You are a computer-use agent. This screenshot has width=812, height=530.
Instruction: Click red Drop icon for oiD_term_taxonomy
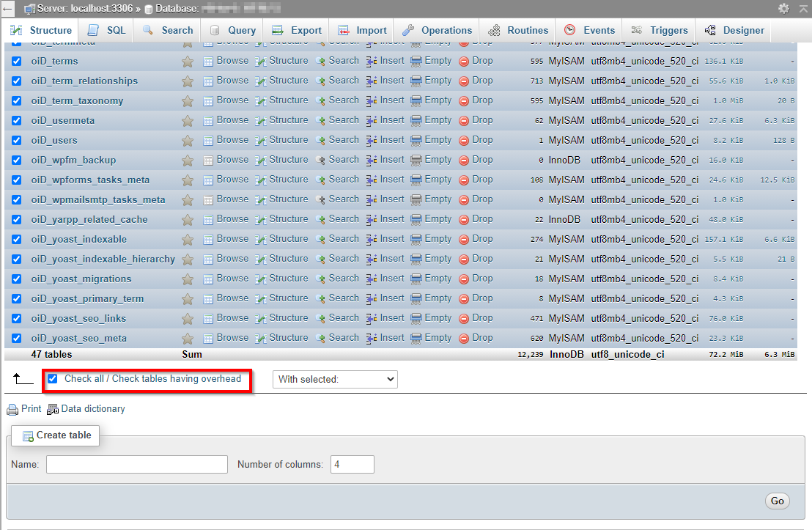(x=464, y=101)
